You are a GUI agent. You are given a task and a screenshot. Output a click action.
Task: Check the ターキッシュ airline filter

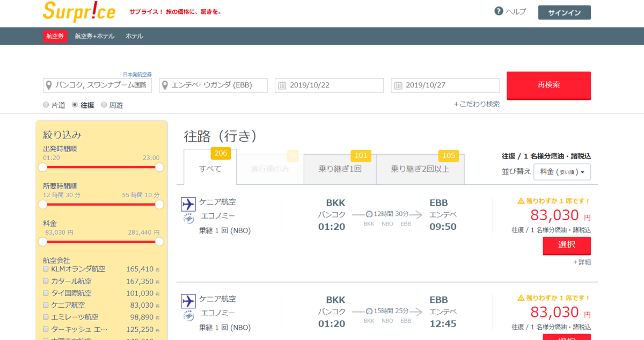point(46,329)
